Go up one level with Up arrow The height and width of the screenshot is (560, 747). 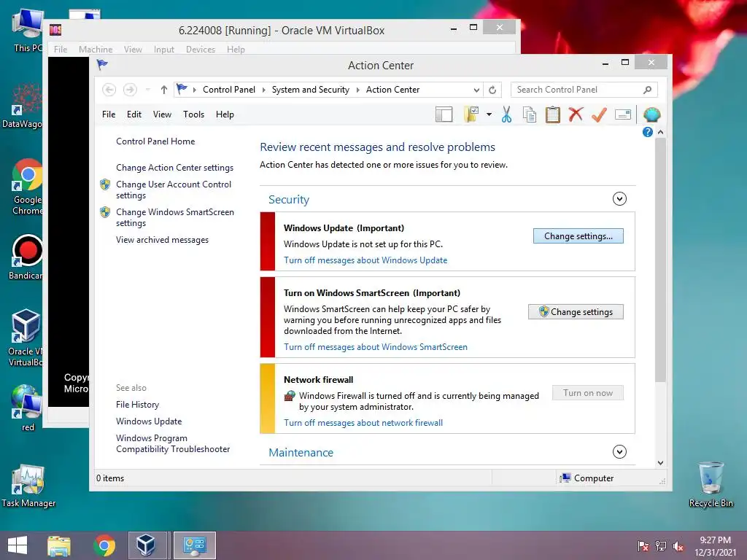click(164, 90)
